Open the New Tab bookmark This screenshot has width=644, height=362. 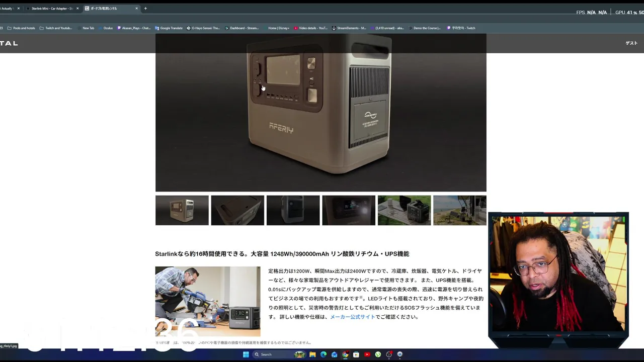pos(86,28)
